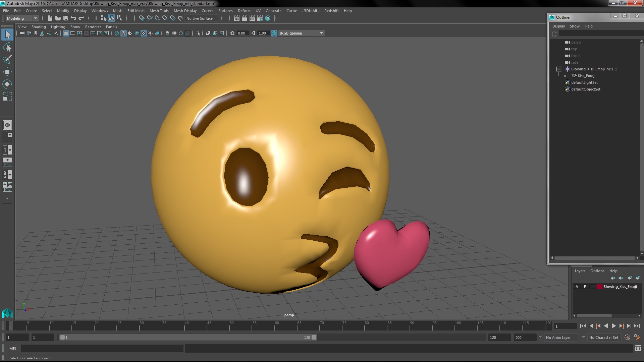The image size is (644, 362).
Task: Pick the Move tool in toolbox
Action: [x=7, y=72]
